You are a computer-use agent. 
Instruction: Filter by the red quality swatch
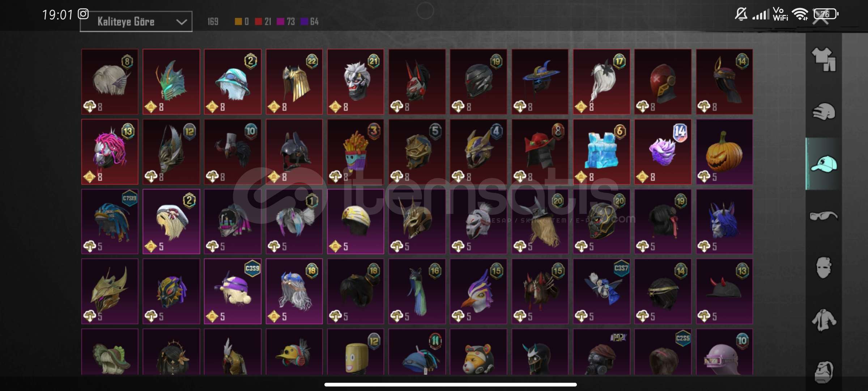tap(258, 22)
